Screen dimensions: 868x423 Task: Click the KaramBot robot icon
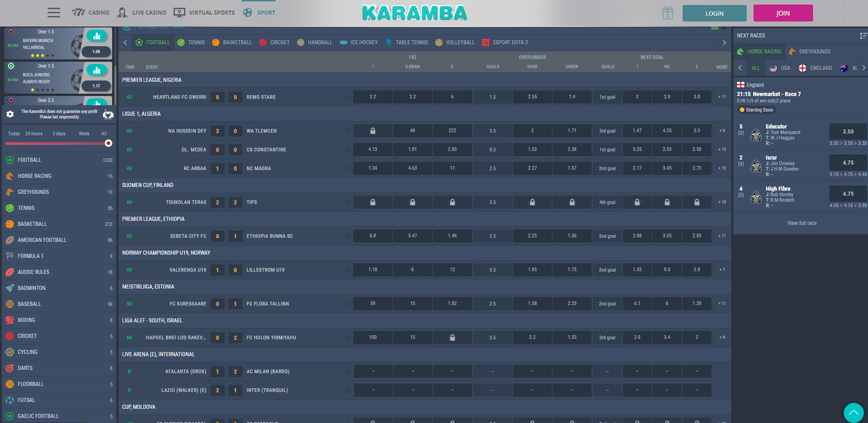(x=108, y=114)
